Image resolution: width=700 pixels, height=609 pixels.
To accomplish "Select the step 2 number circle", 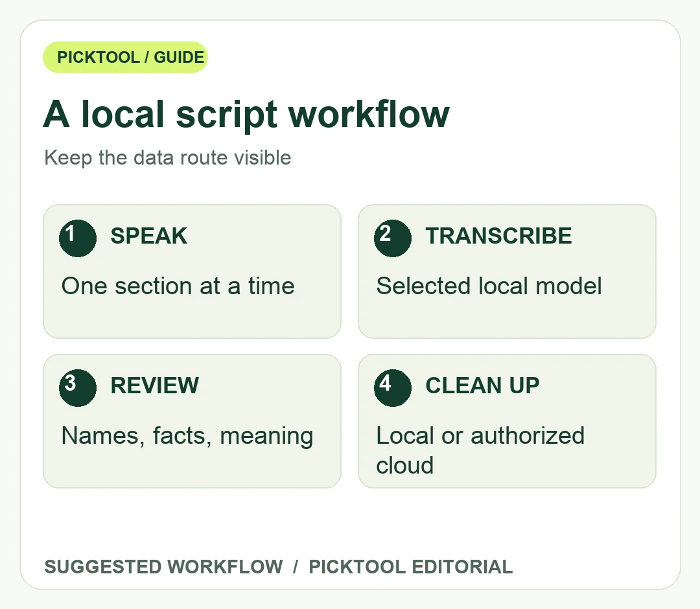I will pos(392,238).
